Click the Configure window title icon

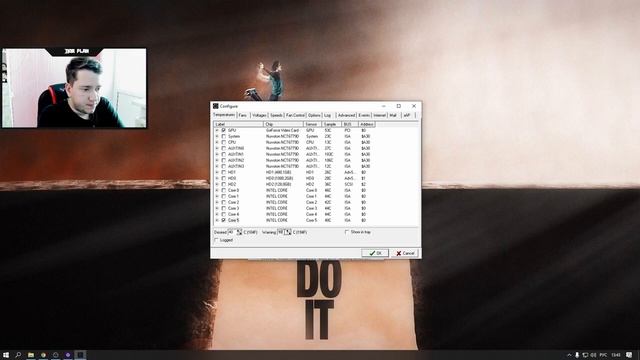216,106
